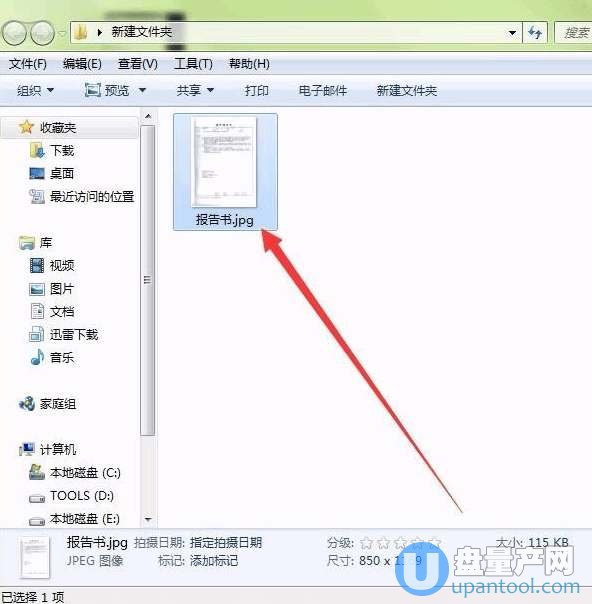Click the 文档 document icon
The image size is (592, 604).
pos(37,311)
